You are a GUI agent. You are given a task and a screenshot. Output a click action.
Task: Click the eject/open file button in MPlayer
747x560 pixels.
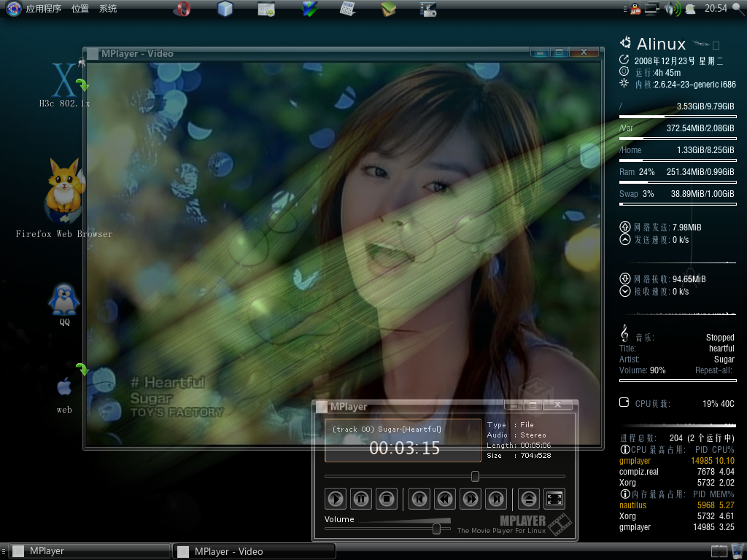point(529,499)
